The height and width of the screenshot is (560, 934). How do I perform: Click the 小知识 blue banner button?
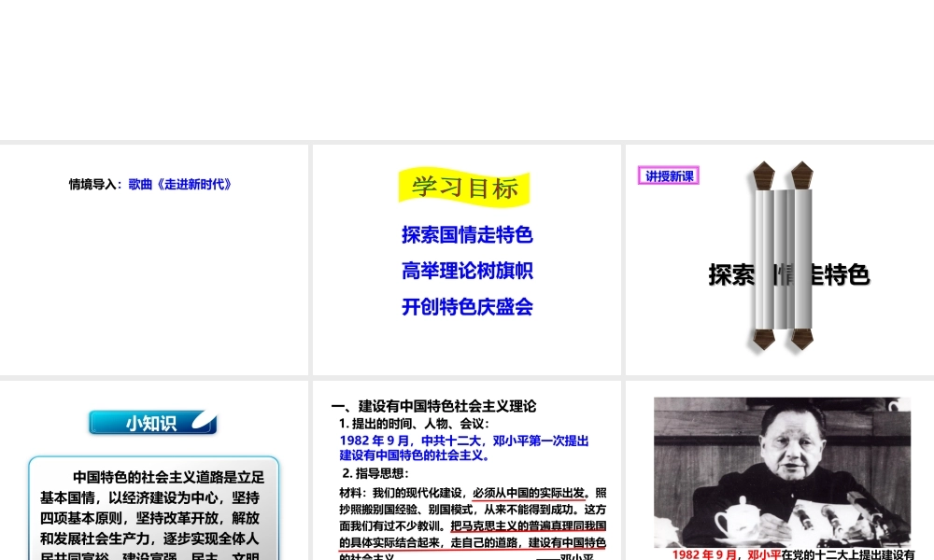click(153, 423)
